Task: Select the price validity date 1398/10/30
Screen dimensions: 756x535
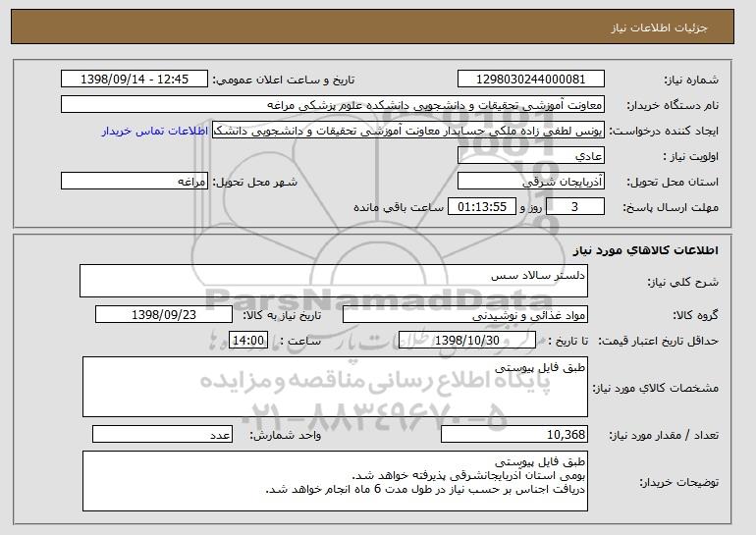Action: click(x=467, y=341)
